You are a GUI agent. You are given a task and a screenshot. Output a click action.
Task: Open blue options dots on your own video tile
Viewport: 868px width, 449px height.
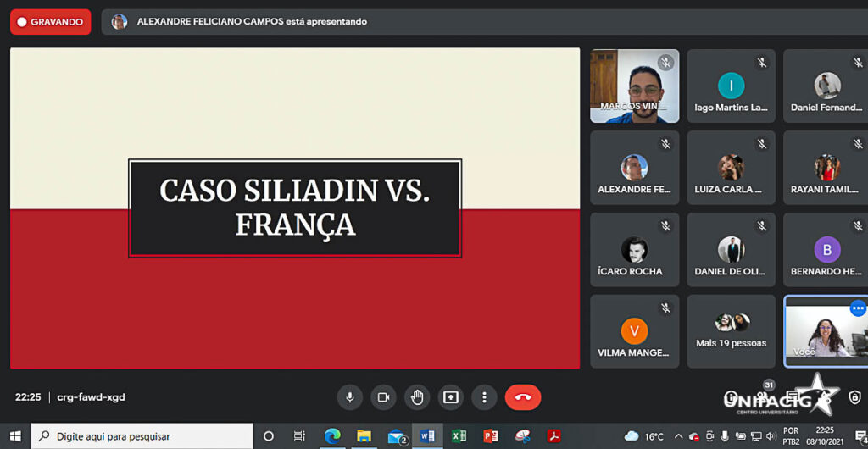[x=857, y=309]
